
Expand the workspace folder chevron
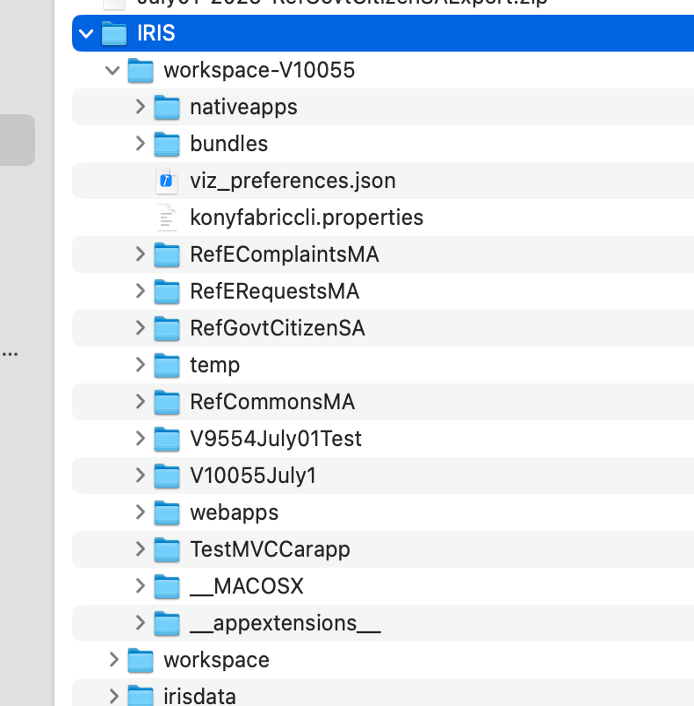pos(114,660)
